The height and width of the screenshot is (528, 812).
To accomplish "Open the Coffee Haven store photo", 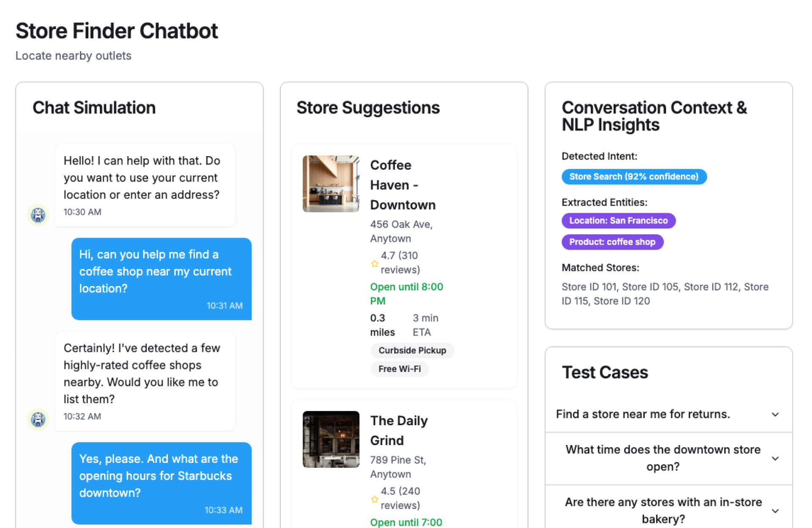I will pos(331,184).
